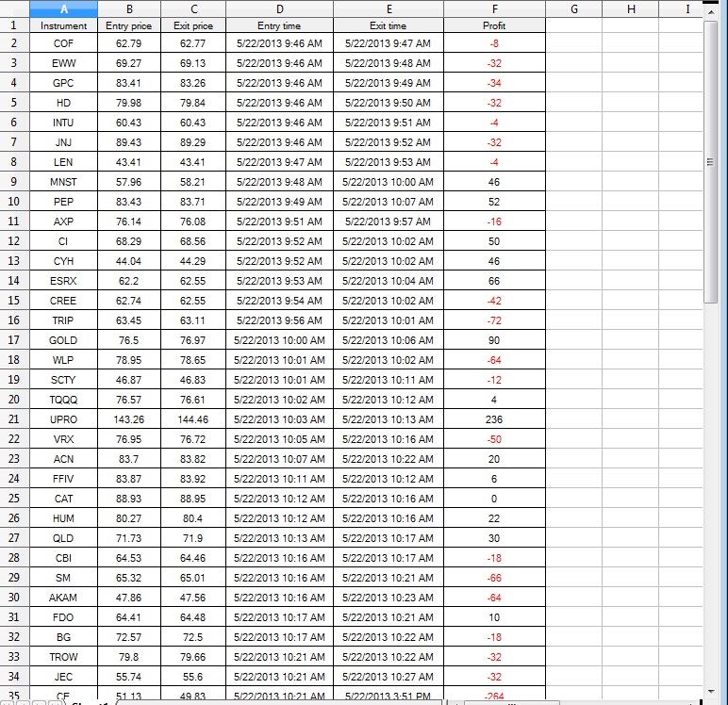Click the Exit time header cell
Screen dimensions: 728x705
(389, 25)
